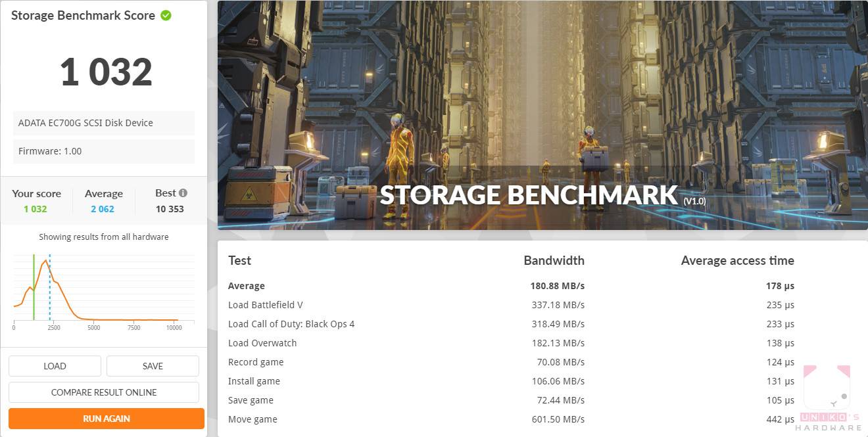Hit the orange RUN AGAIN button
The height and width of the screenshot is (437, 868).
point(107,419)
